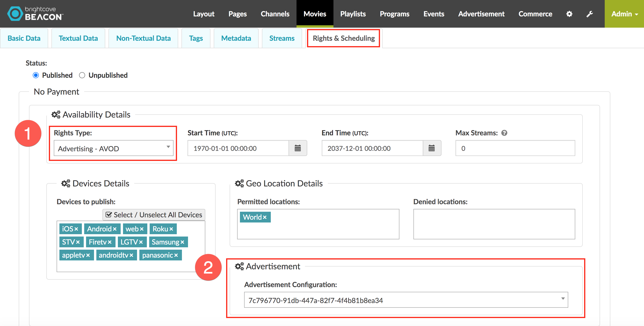
Task: Open the Rights Type dropdown
Action: tap(113, 148)
